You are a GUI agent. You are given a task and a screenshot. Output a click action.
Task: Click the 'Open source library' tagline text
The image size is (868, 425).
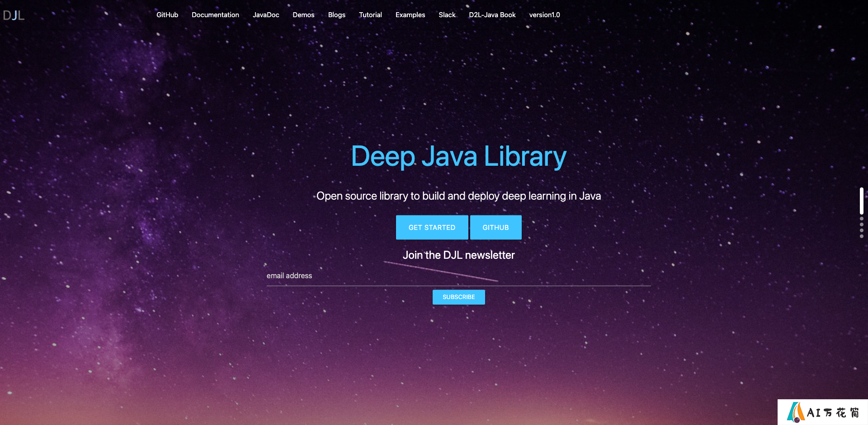458,196
